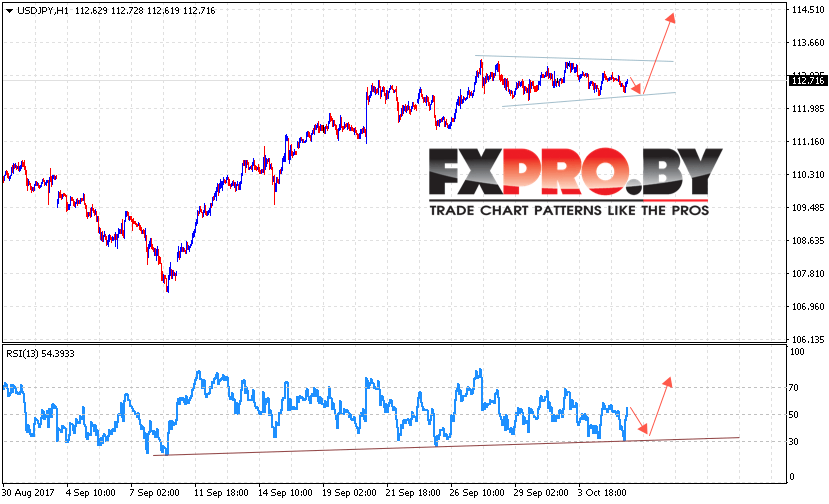Screen dimensions: 829x504
Task: Select the current price tag 112.716
Action: coord(807,80)
